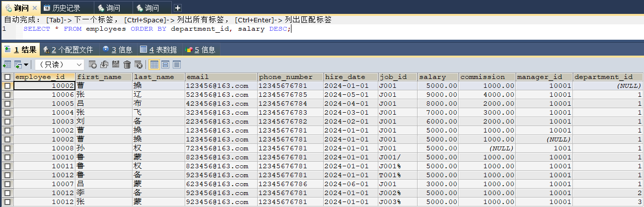Click the last_name column header
The image size is (644, 207).
[158, 77]
